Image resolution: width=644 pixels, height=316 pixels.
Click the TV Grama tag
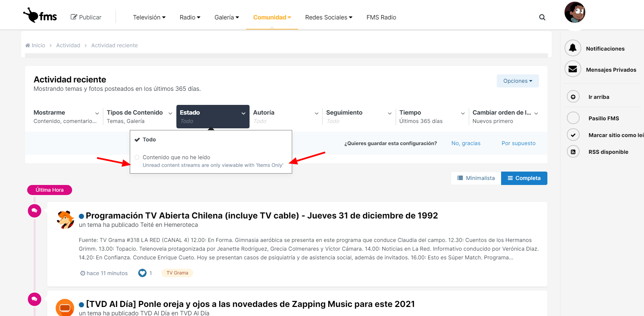coord(177,273)
